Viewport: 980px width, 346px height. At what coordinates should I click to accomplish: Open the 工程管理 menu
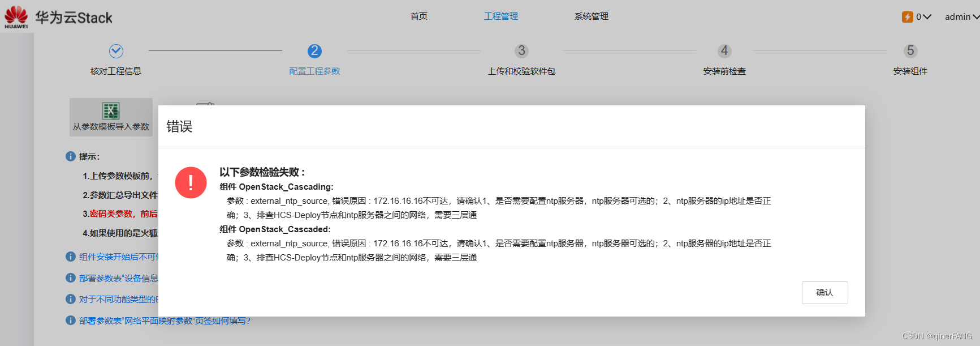coord(501,16)
